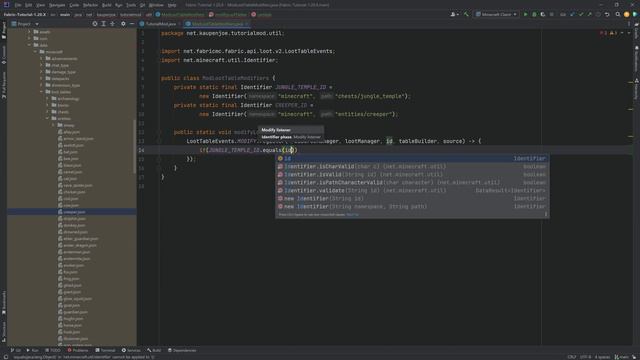Click the git branch widget in status bar
Viewport: 640px width, 360px height.
(x=622, y=357)
